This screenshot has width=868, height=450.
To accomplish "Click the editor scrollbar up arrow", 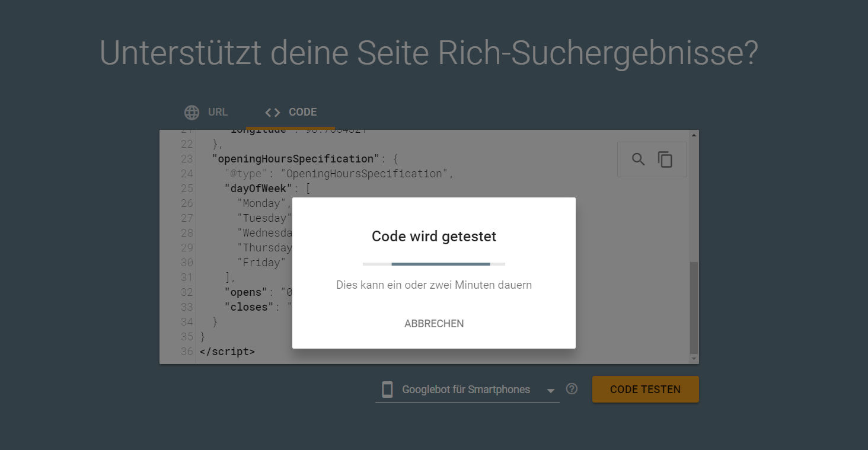I will 694,135.
